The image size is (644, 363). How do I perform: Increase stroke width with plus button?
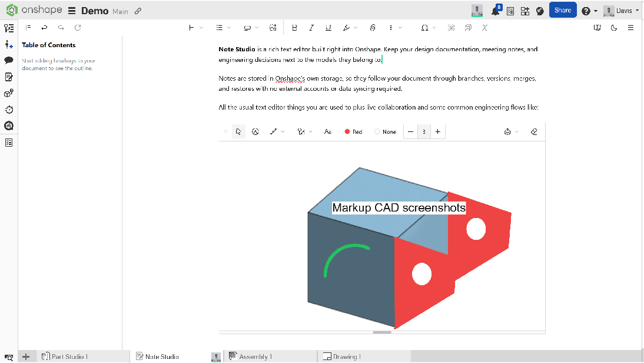(x=438, y=131)
